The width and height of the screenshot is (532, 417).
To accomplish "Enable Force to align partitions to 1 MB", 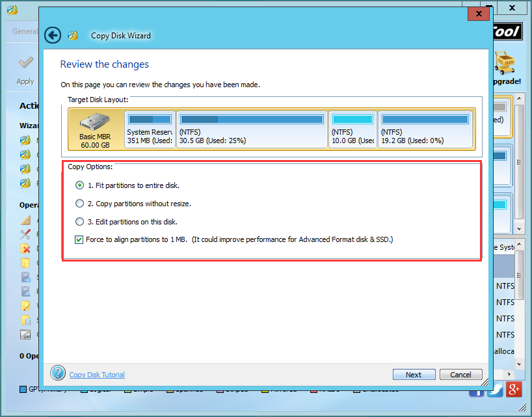I will tap(79, 239).
